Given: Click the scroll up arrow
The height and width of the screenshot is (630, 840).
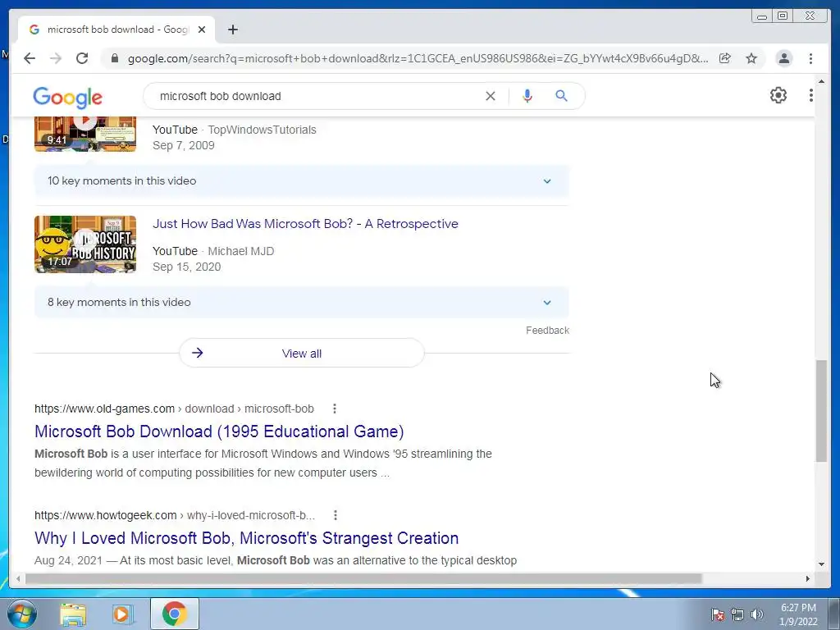Looking at the screenshot, I should tap(821, 81).
